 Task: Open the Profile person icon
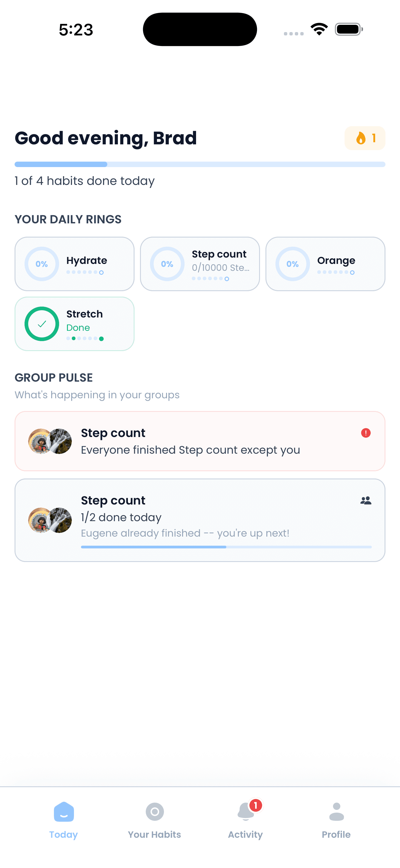click(336, 811)
